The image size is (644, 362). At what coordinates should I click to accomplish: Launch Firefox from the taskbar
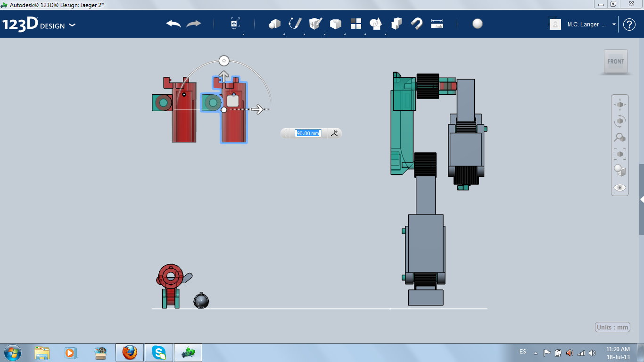130,353
